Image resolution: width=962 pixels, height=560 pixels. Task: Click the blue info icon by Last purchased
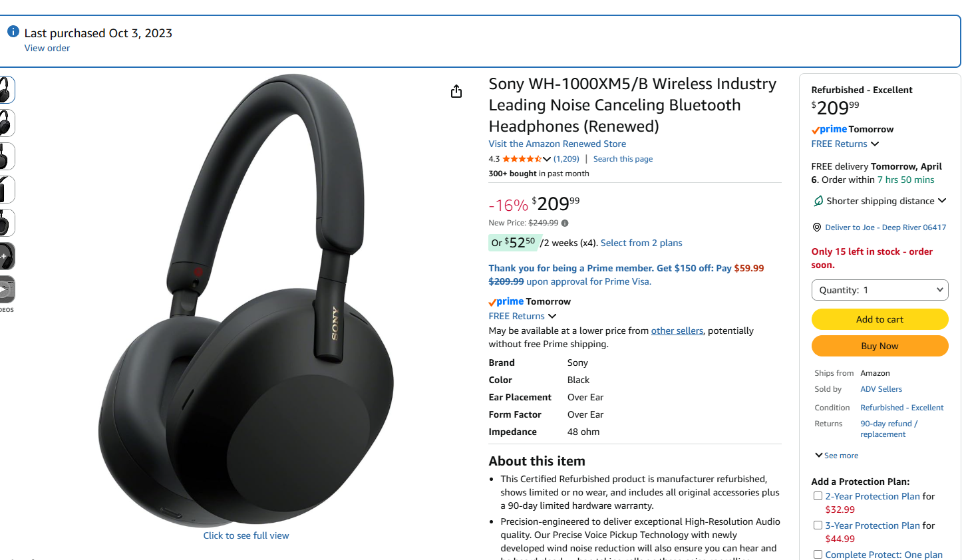(13, 32)
